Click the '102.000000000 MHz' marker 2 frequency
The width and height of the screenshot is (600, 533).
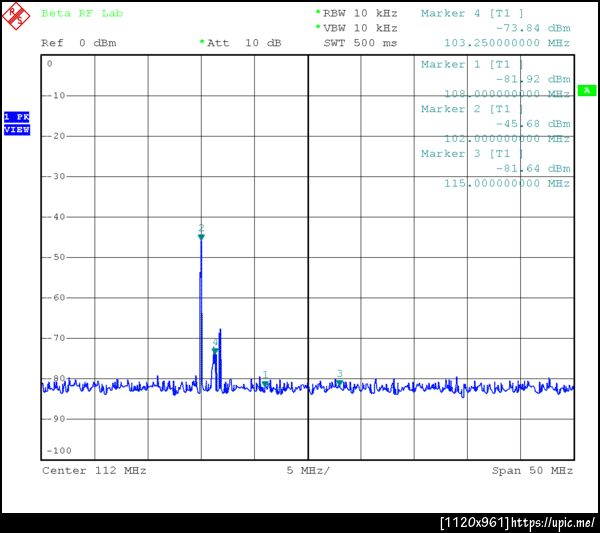(x=507, y=139)
